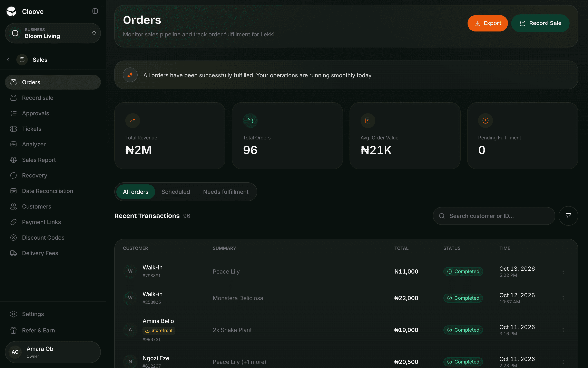
Task: Click the Completed status for Monstera Deliciosa
Action: click(463, 298)
